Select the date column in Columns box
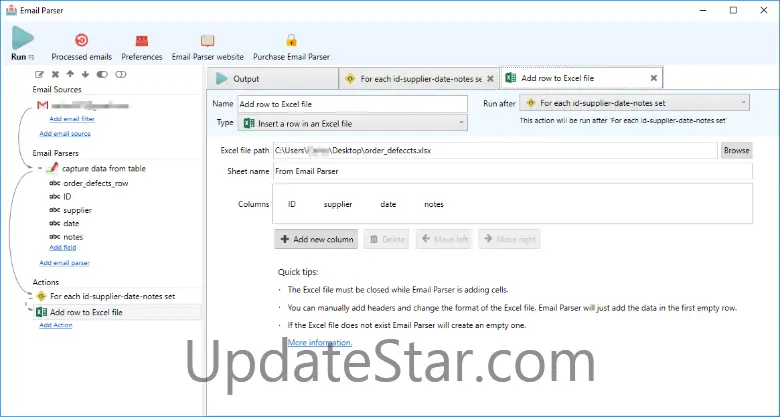The image size is (780, 417). point(388,204)
